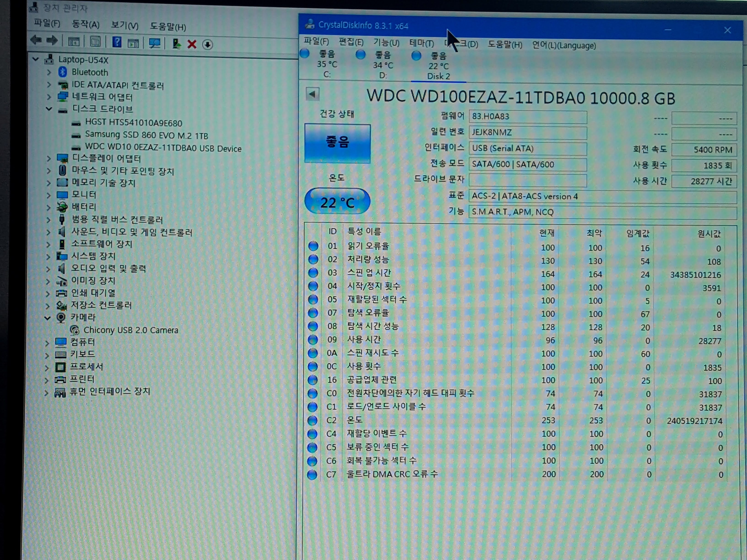Click the 배터리 battery icon in device tree
Screen dimensions: 747x560
62,207
